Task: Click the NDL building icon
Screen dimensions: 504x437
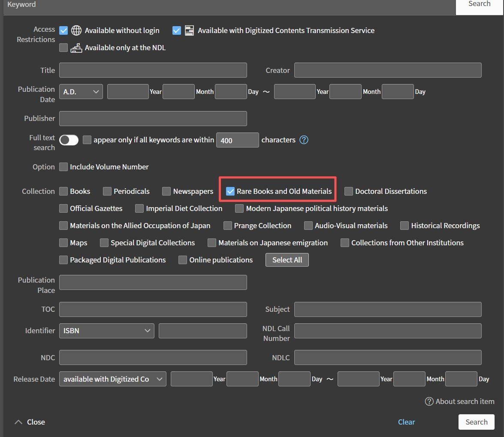Action: (76, 48)
